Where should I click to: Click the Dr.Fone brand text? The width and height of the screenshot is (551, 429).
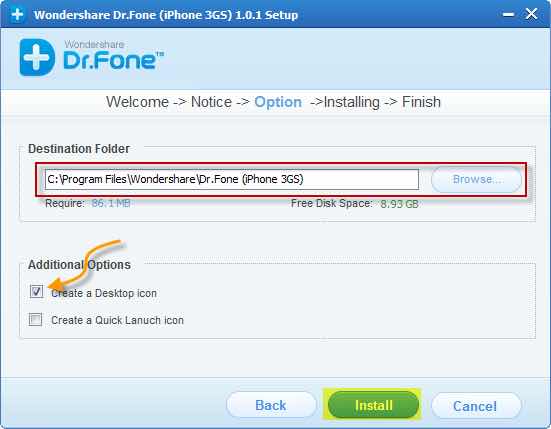coord(109,60)
